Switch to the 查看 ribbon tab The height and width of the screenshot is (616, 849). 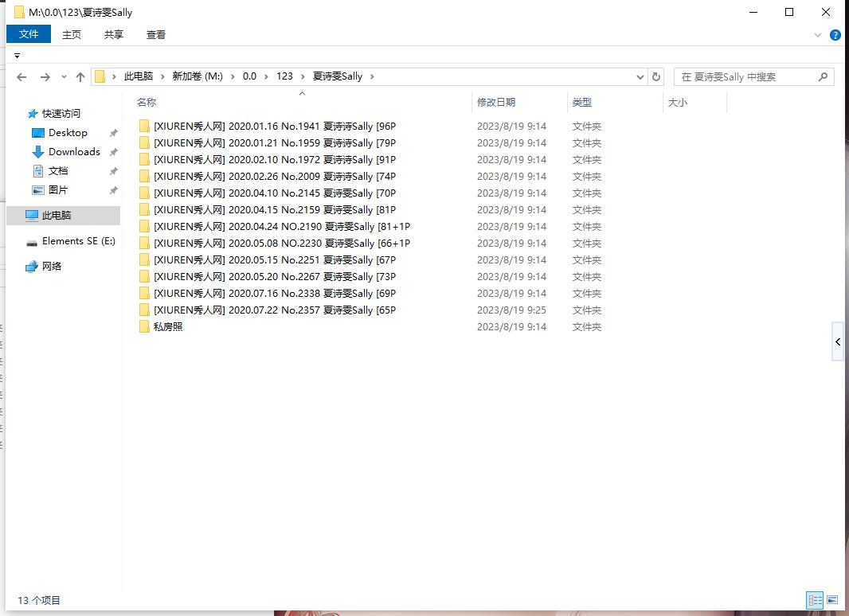[156, 34]
